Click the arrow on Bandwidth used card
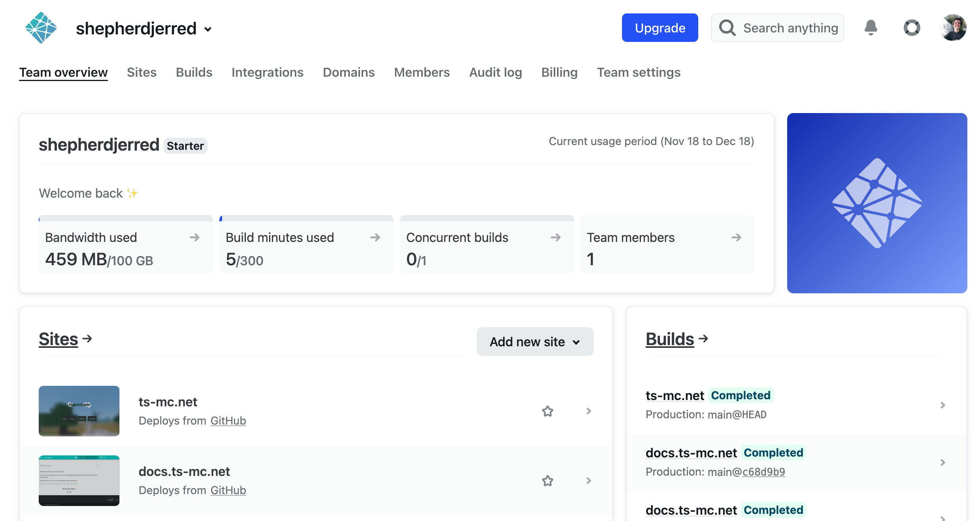980x521 pixels. pos(194,238)
